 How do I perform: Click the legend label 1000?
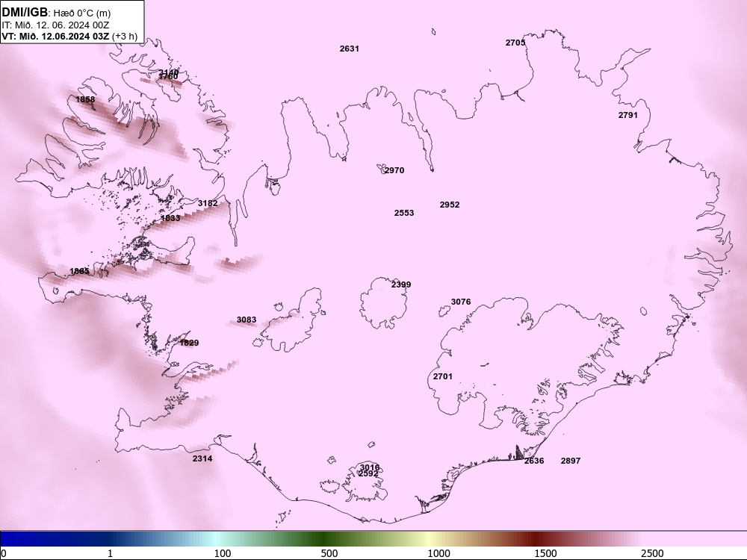click(x=438, y=553)
